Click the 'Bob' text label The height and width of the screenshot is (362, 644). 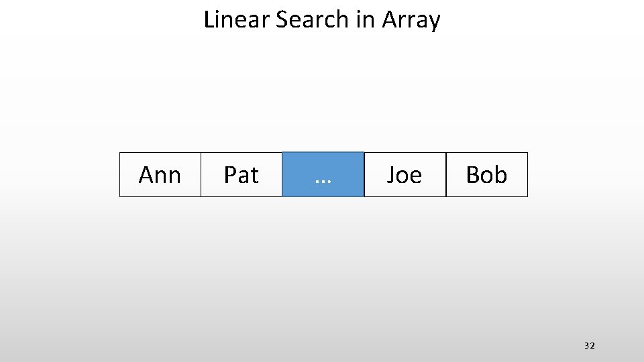(x=486, y=175)
